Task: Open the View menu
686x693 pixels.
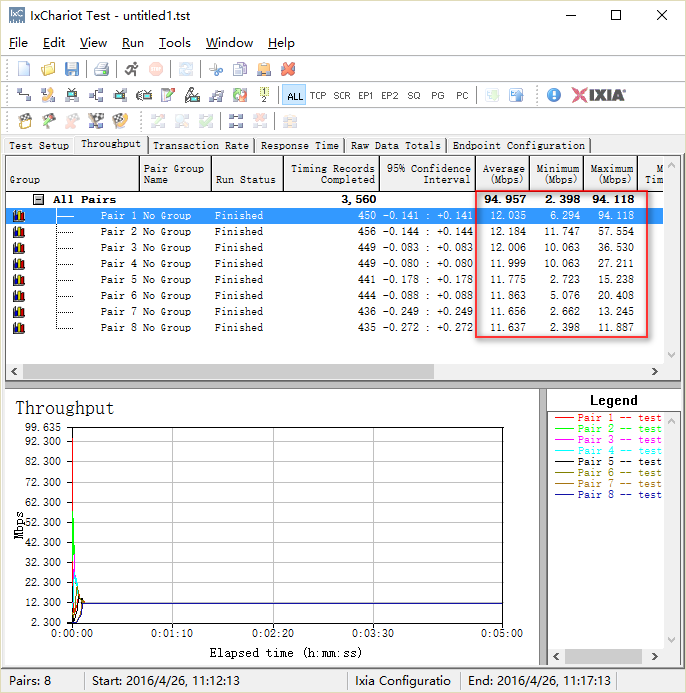Action: pyautogui.click(x=93, y=43)
